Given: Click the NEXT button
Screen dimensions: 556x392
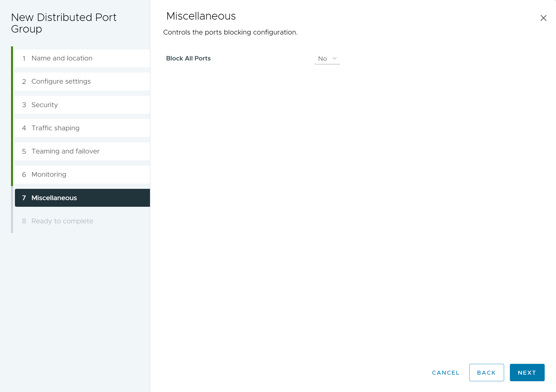Looking at the screenshot, I should click(x=527, y=372).
